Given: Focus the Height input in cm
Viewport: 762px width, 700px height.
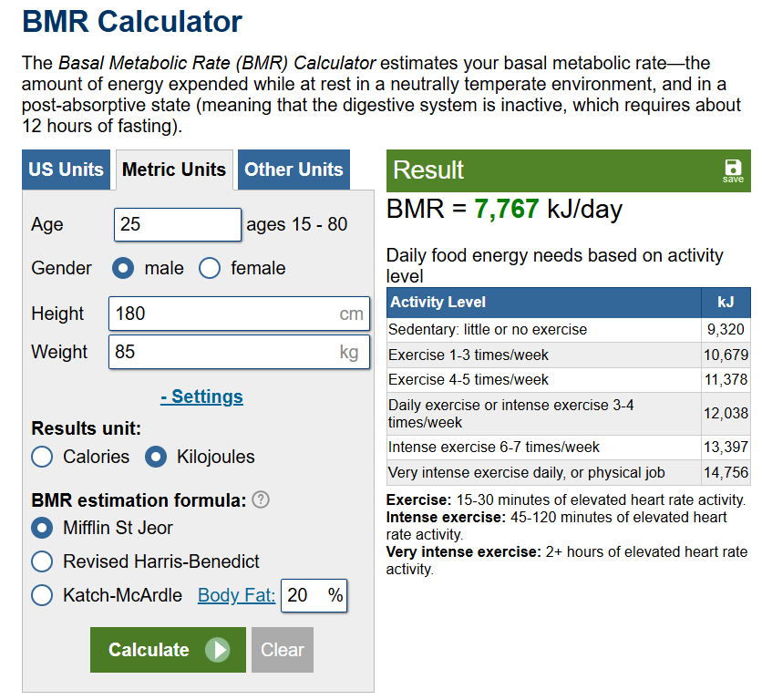Looking at the screenshot, I should point(222,314).
